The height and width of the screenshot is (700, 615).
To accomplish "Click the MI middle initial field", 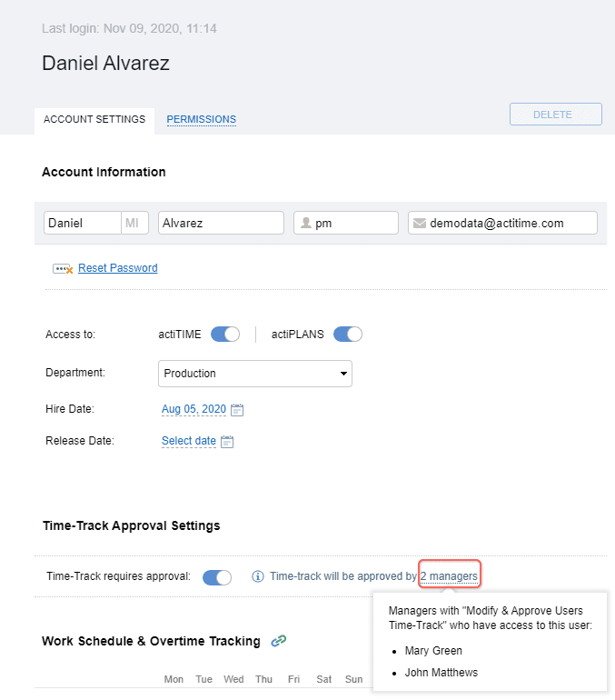I will click(134, 223).
